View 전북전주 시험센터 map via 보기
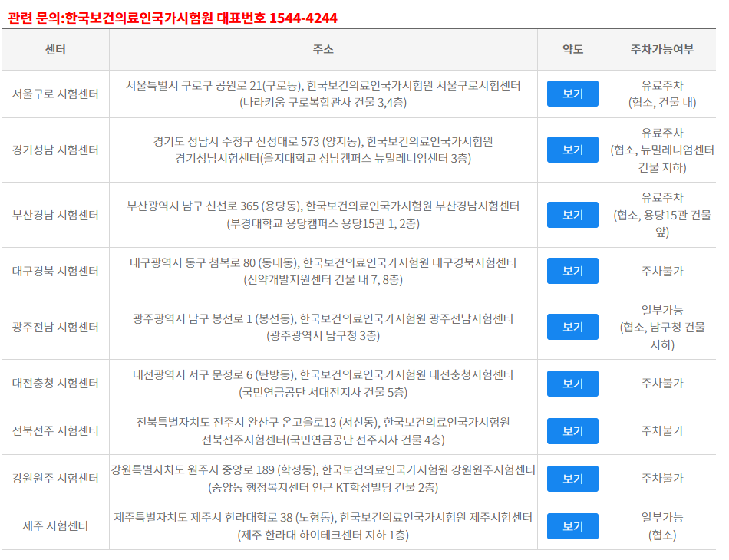Viewport: 729px width, 560px height. (x=572, y=431)
